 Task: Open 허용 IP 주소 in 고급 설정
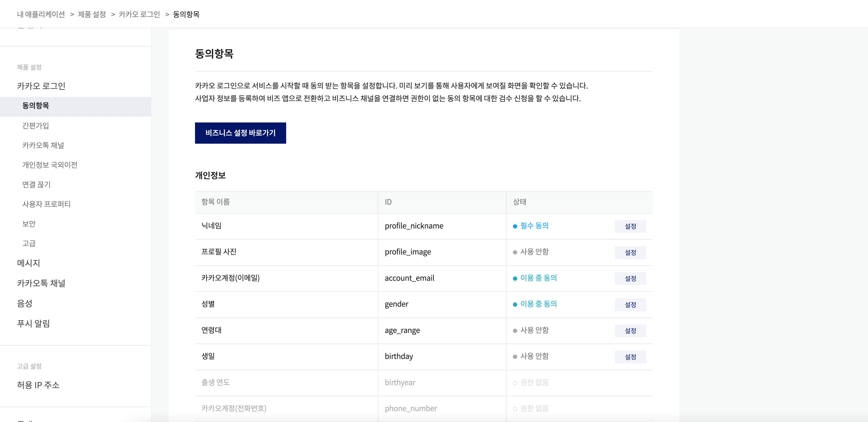38,385
